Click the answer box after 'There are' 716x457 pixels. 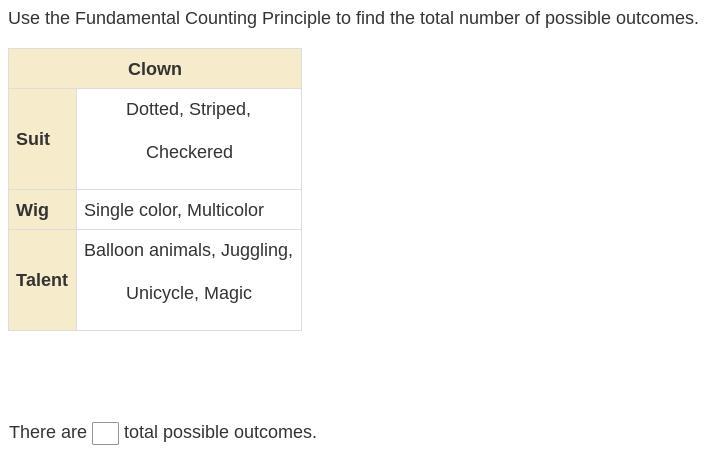[105, 433]
